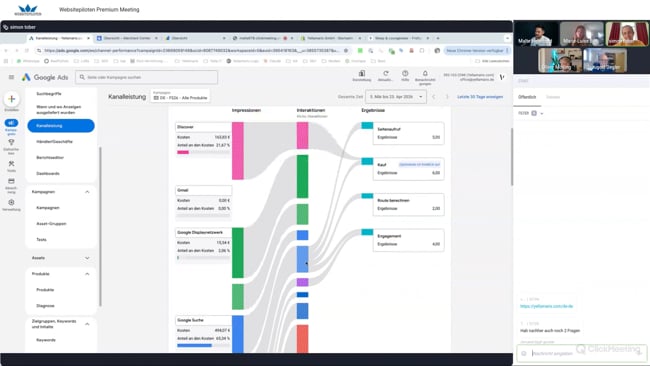650x366 pixels.
Task: Click the emoji icon in chat input
Action: point(524,354)
